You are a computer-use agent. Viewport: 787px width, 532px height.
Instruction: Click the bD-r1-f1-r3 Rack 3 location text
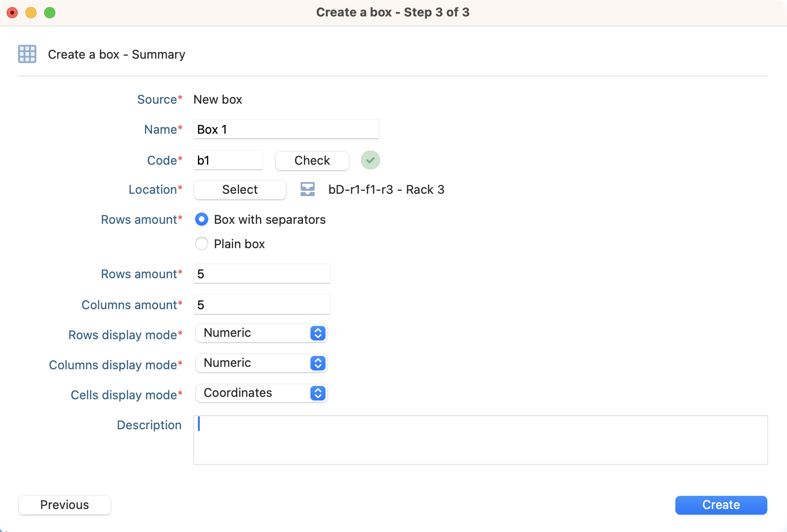click(x=386, y=190)
